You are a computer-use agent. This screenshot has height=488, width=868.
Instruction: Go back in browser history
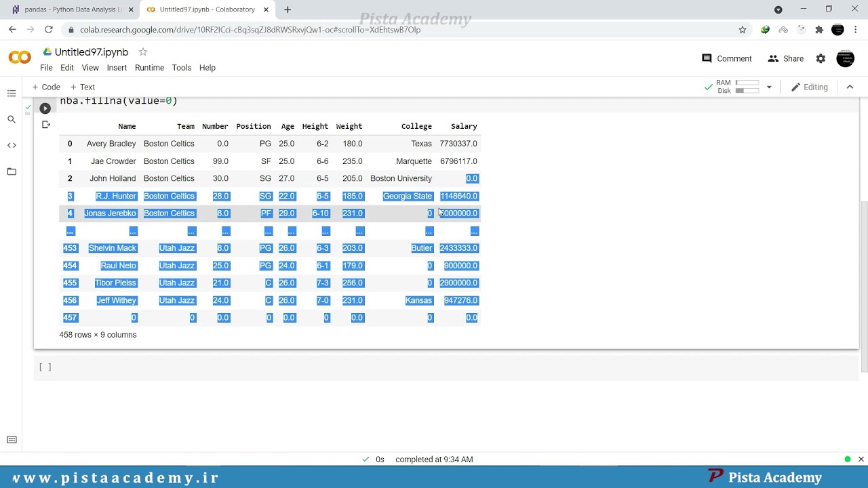pos(12,30)
